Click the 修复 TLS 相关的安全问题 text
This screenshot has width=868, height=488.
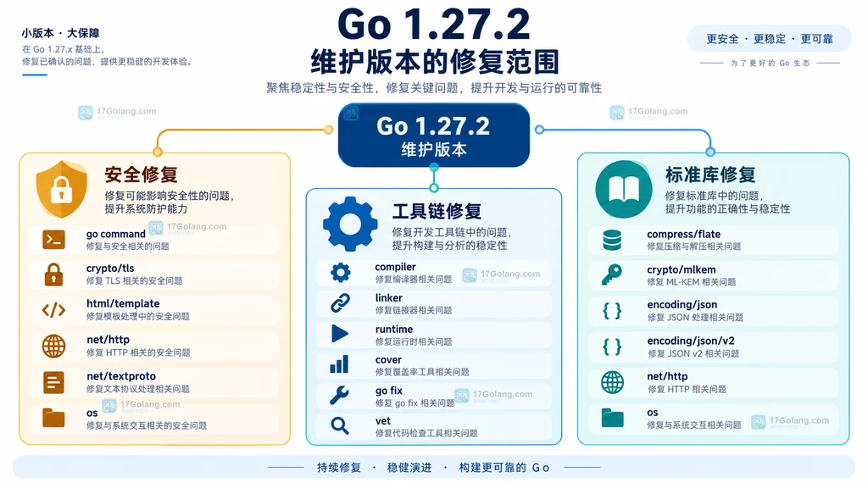[134, 281]
